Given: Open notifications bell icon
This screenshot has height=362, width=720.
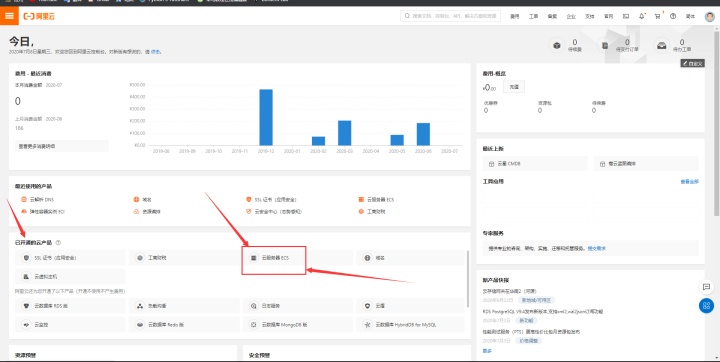Looking at the screenshot, I should 641,17.
